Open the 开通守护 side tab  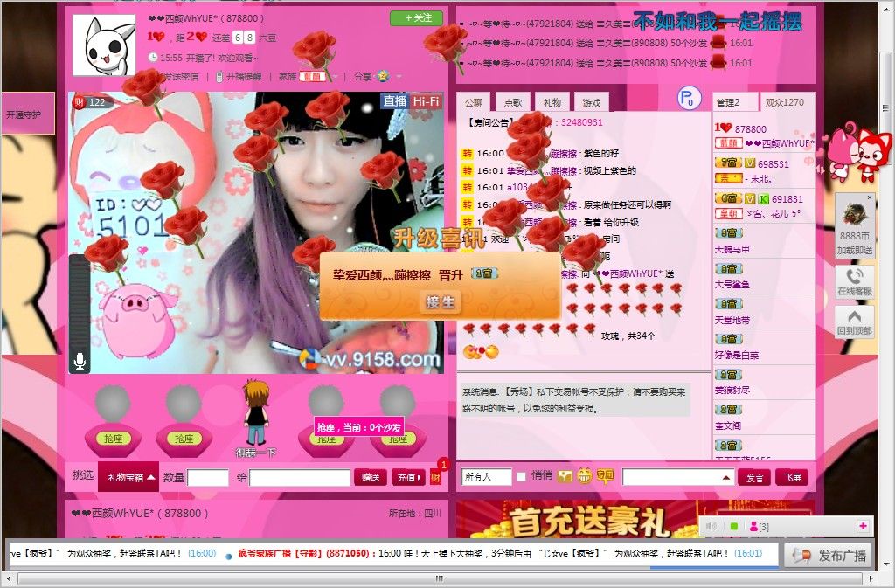click(28, 114)
